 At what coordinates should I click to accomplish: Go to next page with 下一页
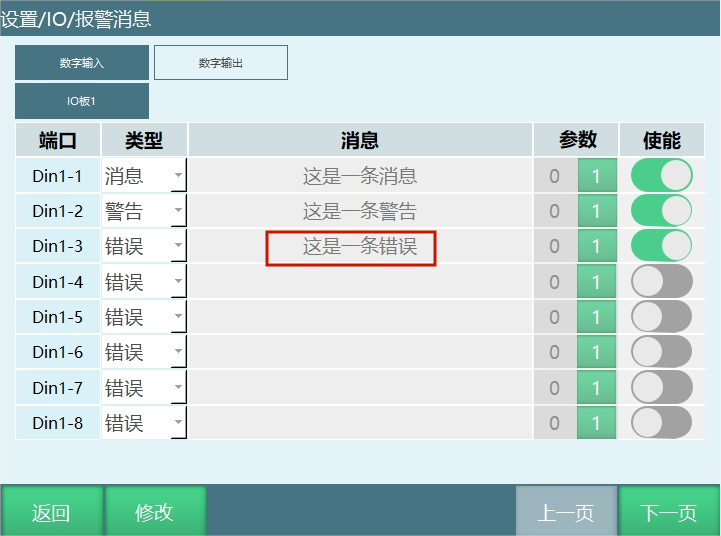[669, 511]
